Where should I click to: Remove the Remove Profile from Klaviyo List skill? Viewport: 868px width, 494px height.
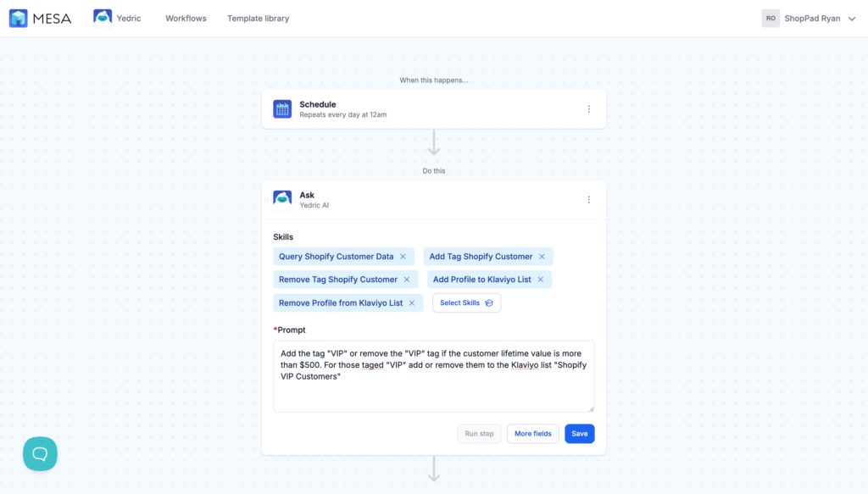[x=412, y=303]
